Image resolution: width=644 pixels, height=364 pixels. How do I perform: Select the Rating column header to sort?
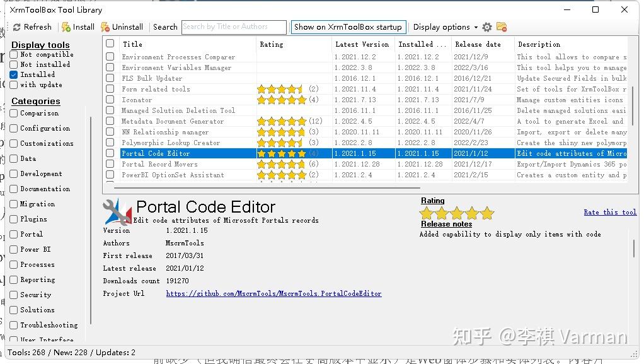272,44
